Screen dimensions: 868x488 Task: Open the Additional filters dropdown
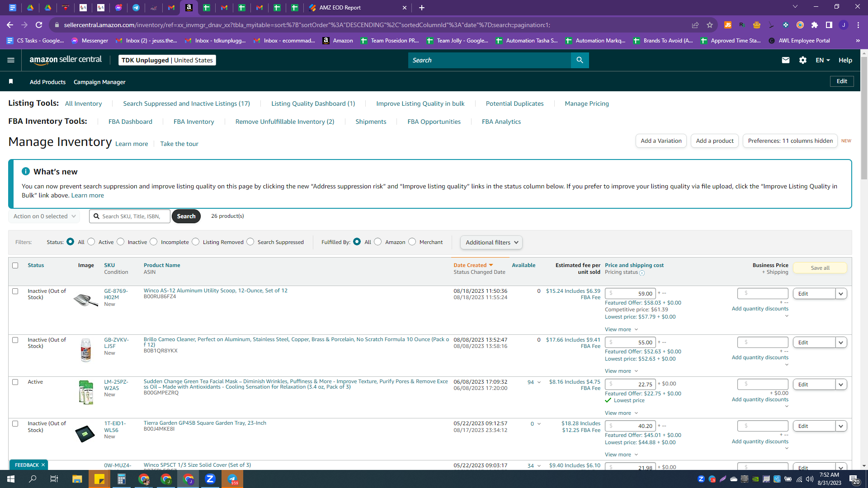pyautogui.click(x=491, y=242)
